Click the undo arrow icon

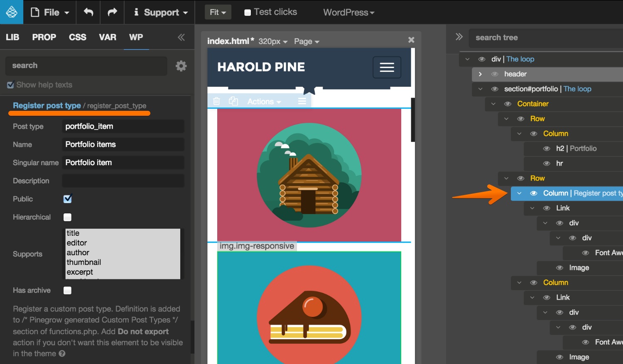(88, 12)
